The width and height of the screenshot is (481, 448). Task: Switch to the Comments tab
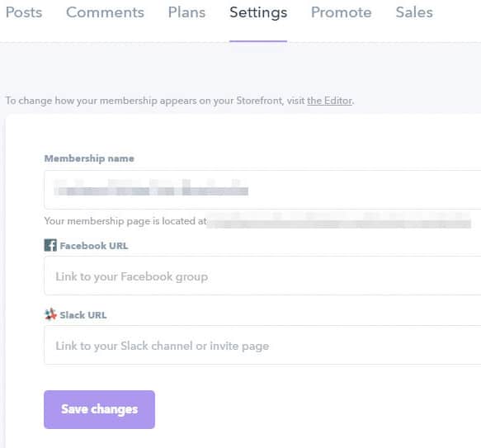(x=105, y=12)
